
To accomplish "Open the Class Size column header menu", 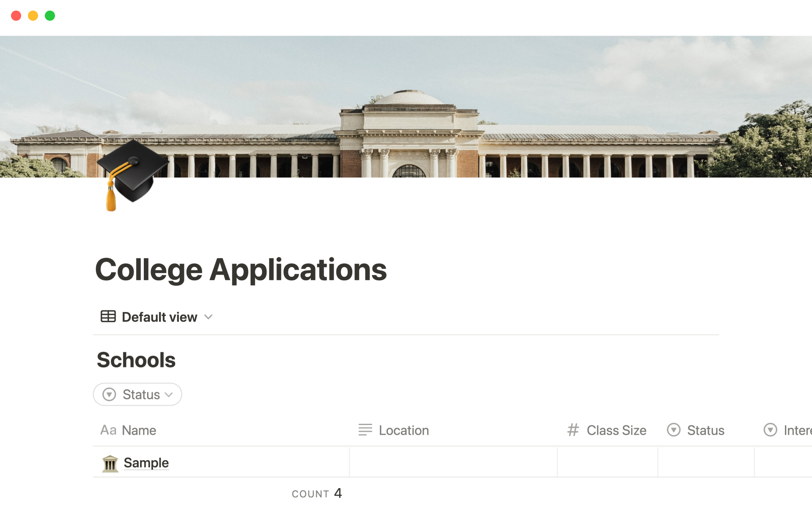I will pyautogui.click(x=616, y=430).
